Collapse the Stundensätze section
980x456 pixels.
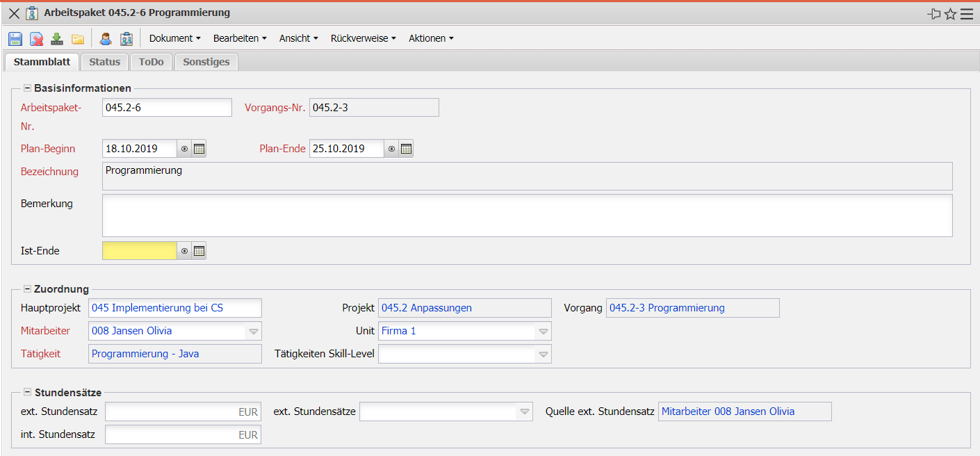[27, 393]
